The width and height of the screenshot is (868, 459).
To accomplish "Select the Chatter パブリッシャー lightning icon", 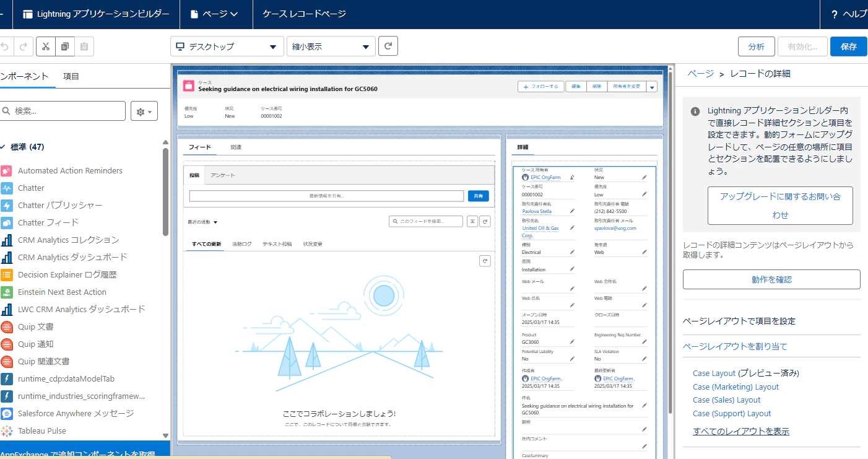I will click(7, 205).
